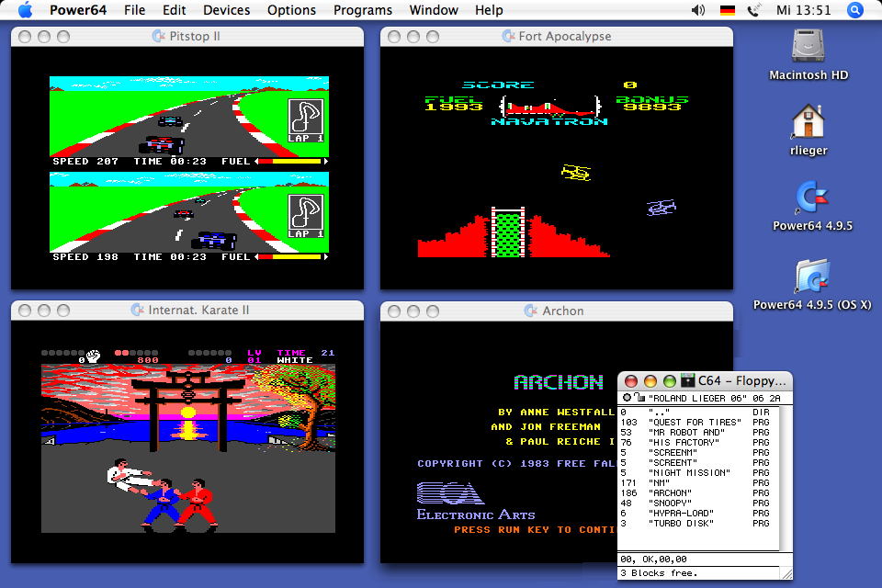This screenshot has width=882, height=588.
Task: Select "ARCHON" entry in floppy list
Action: click(x=697, y=492)
